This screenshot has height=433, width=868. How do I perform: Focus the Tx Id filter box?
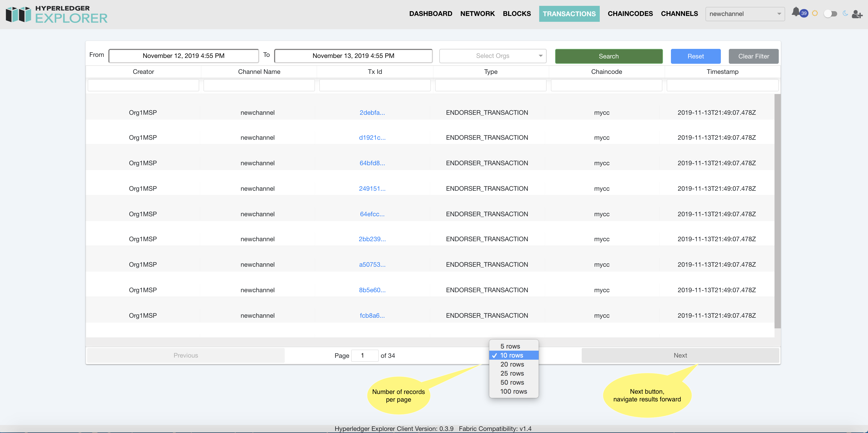point(375,85)
